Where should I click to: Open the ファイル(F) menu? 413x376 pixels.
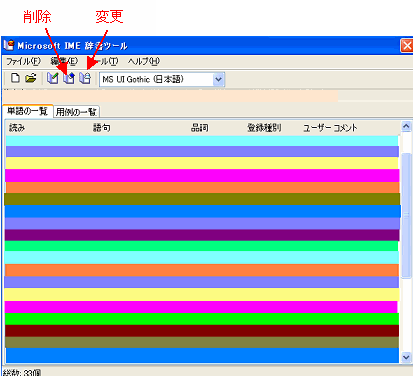23,61
